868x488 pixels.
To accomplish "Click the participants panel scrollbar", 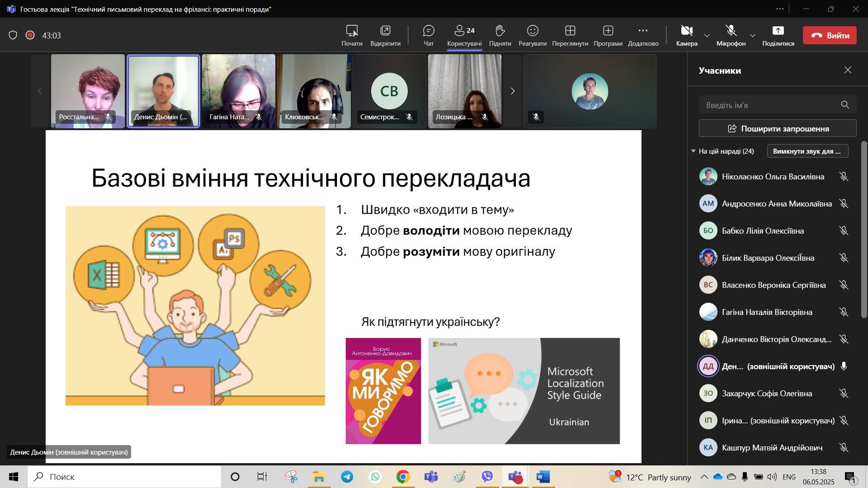I will click(x=864, y=230).
